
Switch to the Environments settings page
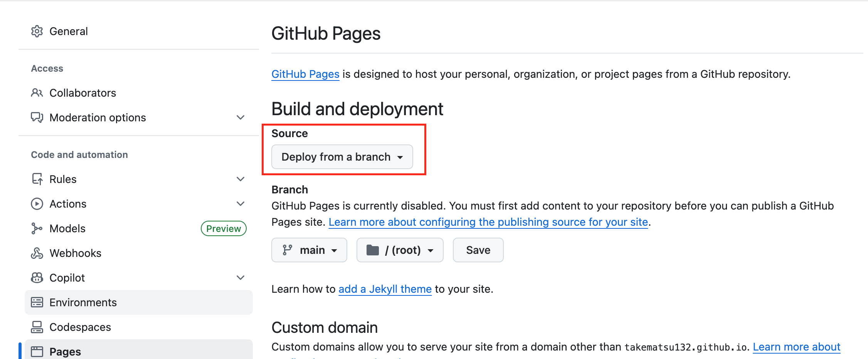point(83,302)
